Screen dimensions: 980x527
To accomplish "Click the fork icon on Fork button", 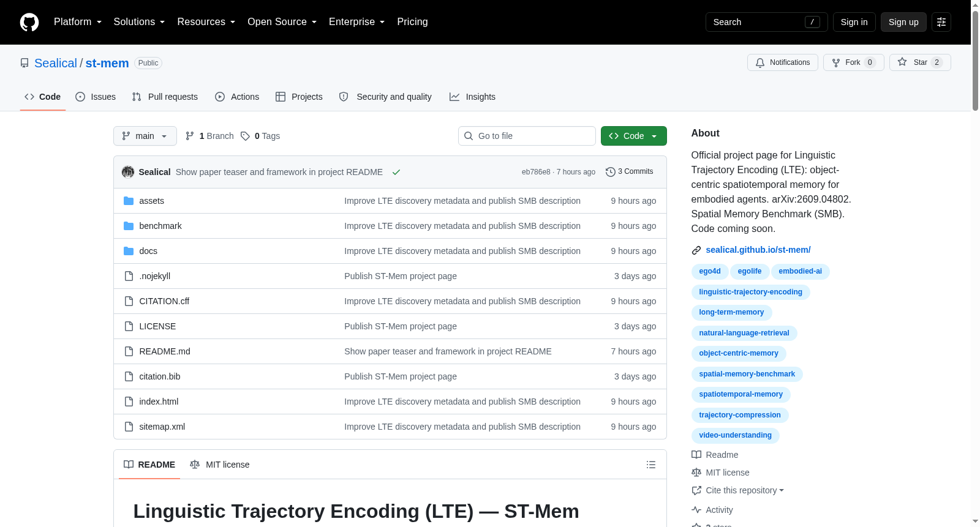I will click(x=836, y=62).
